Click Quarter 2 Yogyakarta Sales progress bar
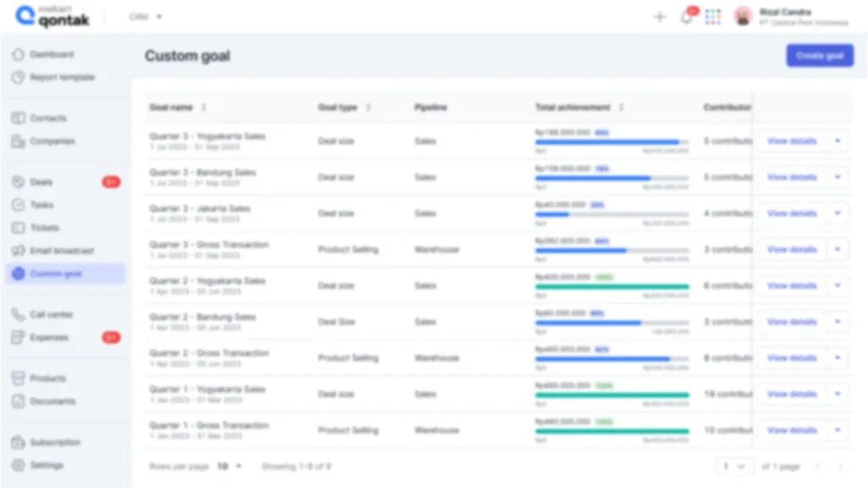Screen dimensions: 868x488 [x=611, y=287]
